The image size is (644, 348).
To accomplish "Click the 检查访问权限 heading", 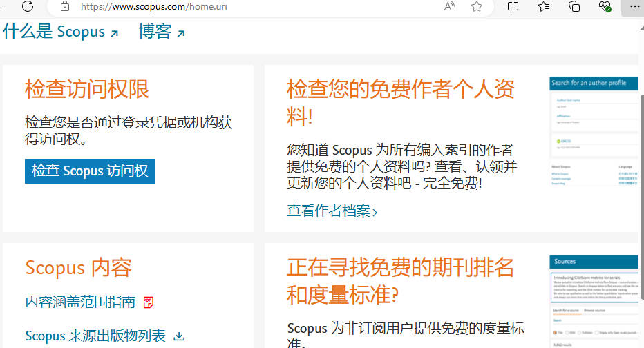I will pos(86,89).
